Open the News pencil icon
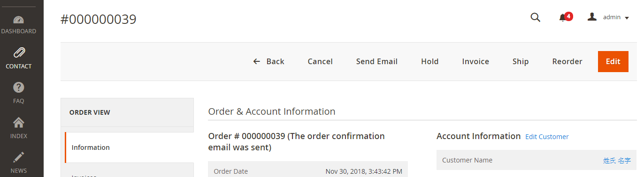Image resolution: width=644 pixels, height=177 pixels. point(18,157)
